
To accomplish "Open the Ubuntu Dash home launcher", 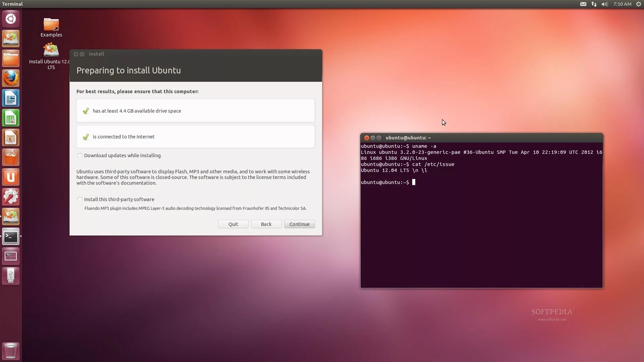I will click(11, 19).
